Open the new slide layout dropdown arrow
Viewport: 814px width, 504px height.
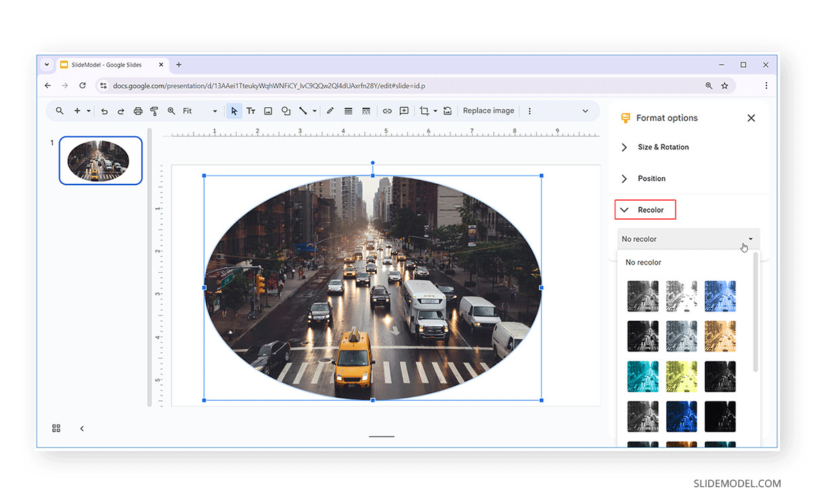click(88, 111)
